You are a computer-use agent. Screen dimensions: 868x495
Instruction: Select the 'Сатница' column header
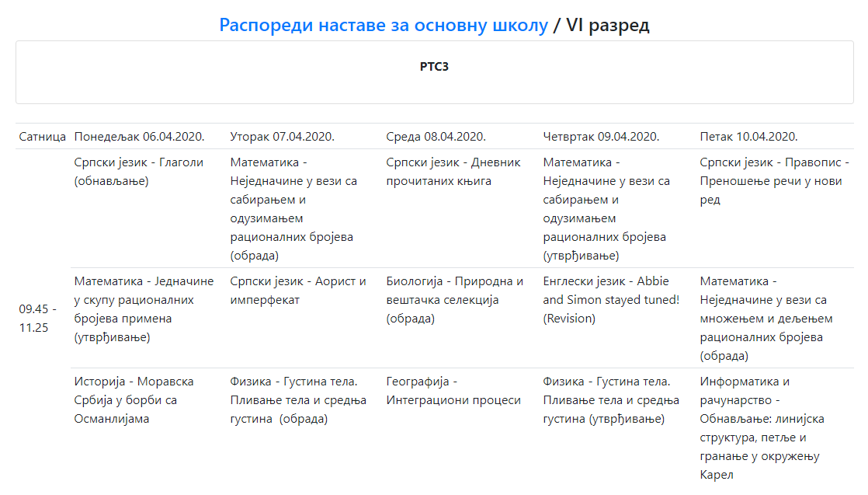pos(43,137)
